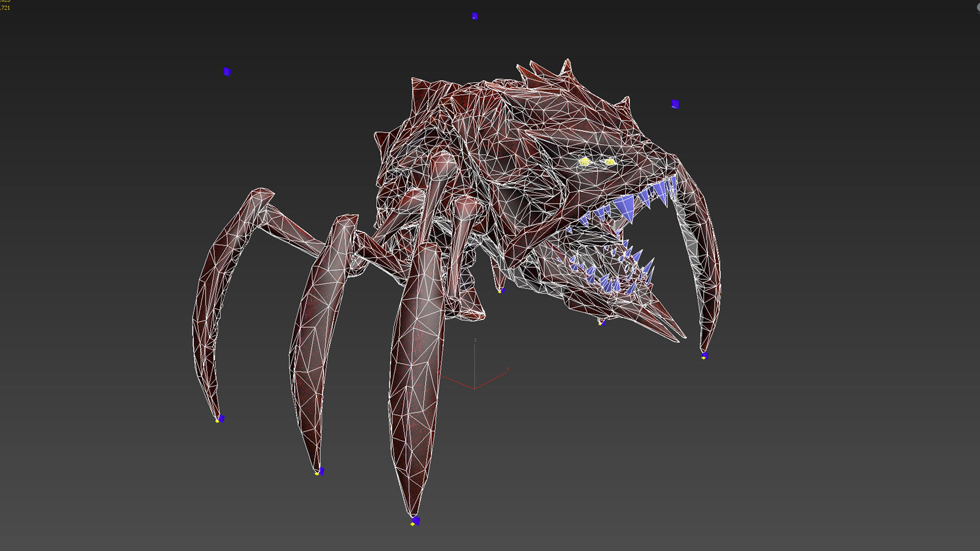Select the floating blue helper marker at upper left
Screen dimensions: 980x551
click(x=227, y=72)
